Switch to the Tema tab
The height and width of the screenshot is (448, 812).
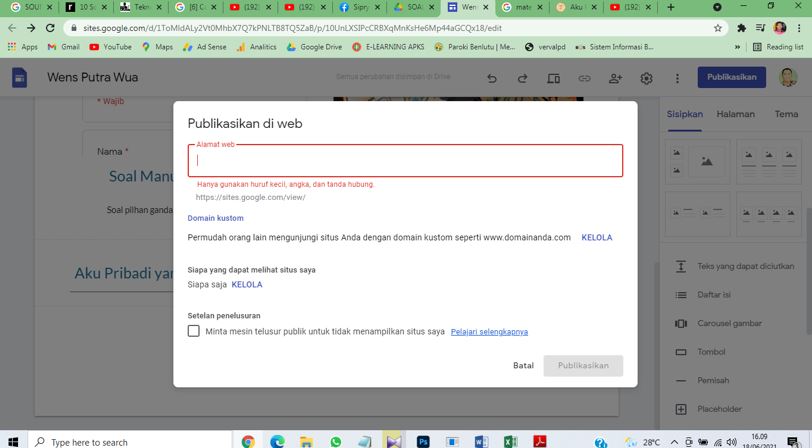[786, 114]
